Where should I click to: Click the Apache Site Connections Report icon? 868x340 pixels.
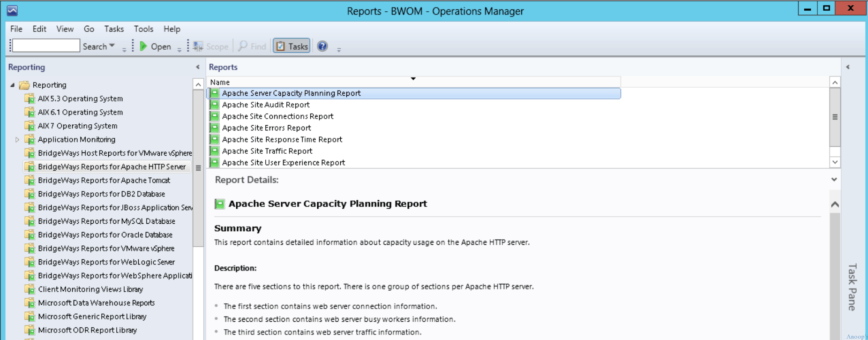(214, 116)
